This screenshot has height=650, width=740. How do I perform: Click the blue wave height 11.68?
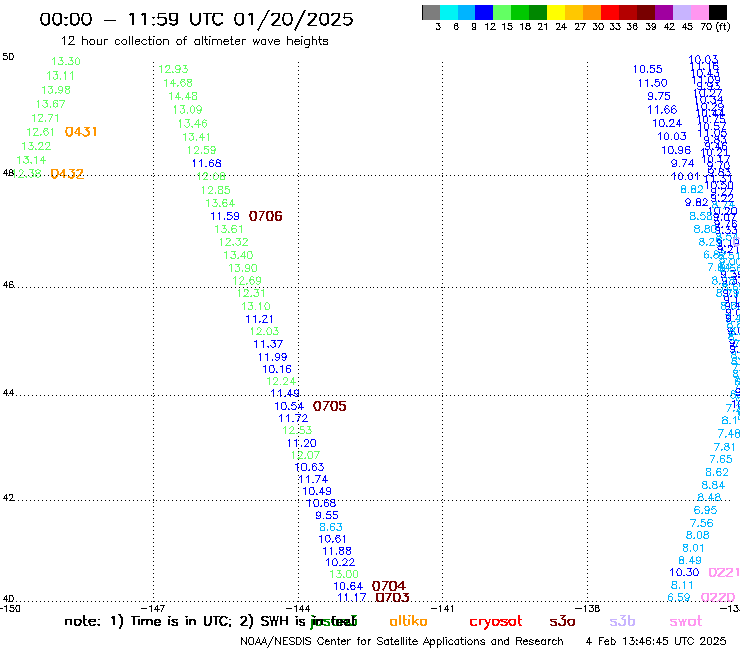(x=206, y=163)
